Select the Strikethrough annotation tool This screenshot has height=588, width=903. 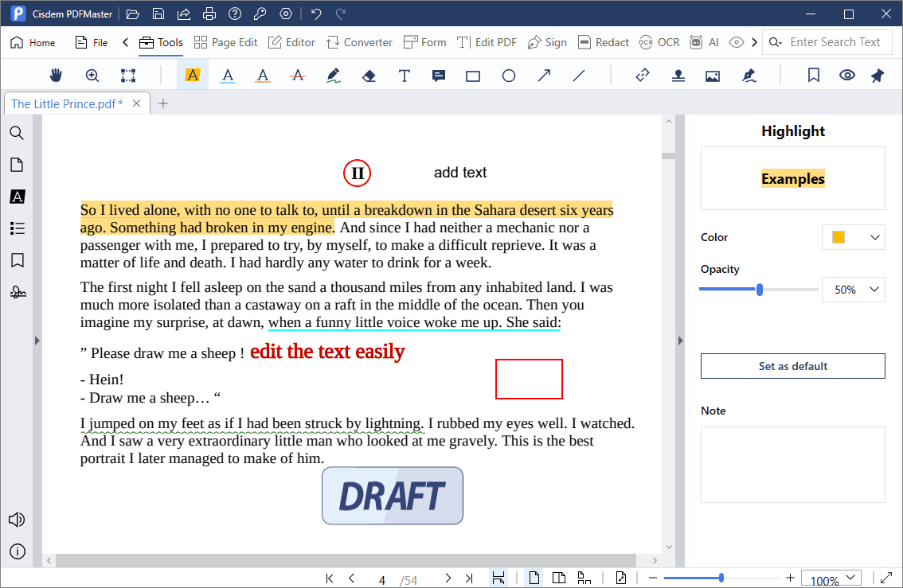[x=298, y=76]
